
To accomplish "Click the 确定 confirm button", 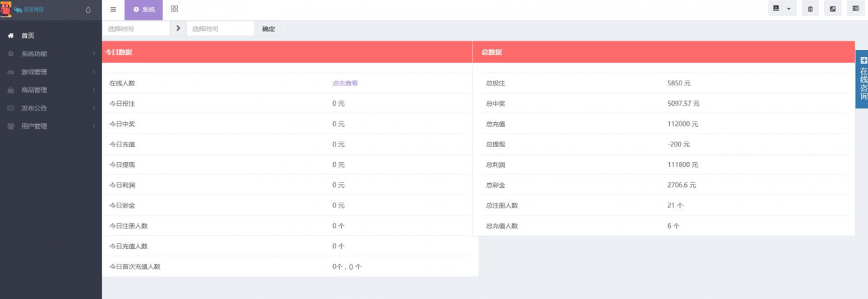I will click(269, 29).
